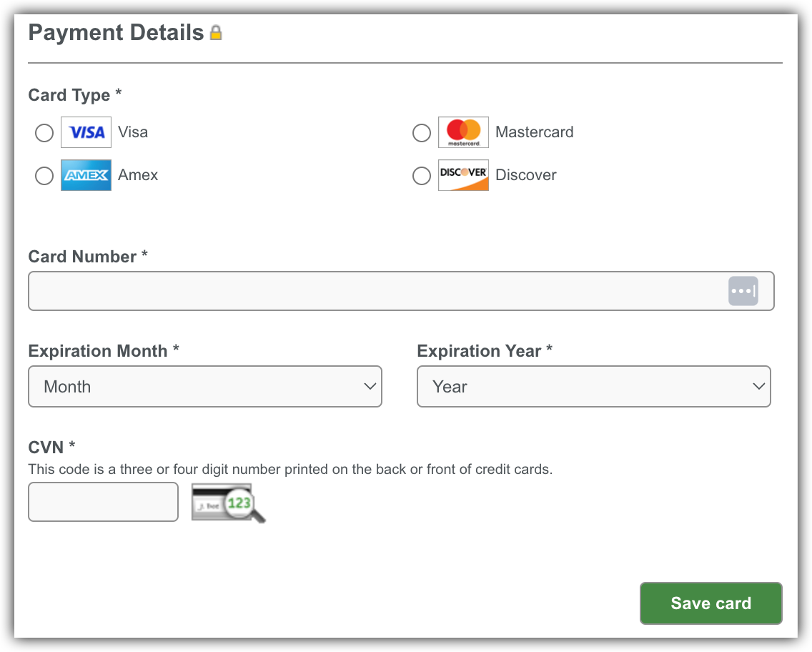
Task: Select the Mastercard radio button
Action: 421,132
